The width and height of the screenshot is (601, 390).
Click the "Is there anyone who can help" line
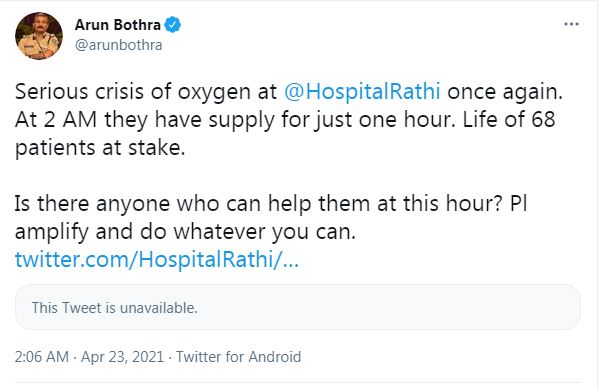click(x=163, y=203)
